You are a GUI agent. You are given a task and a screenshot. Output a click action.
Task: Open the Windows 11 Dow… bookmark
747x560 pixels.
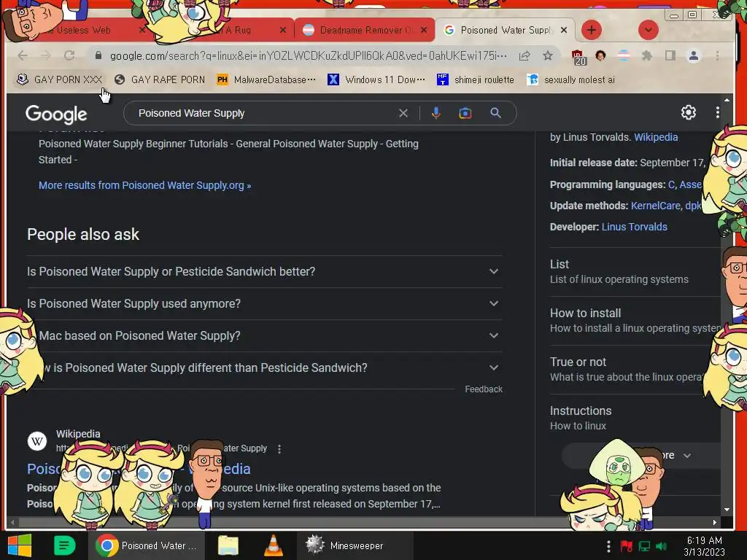pos(376,79)
